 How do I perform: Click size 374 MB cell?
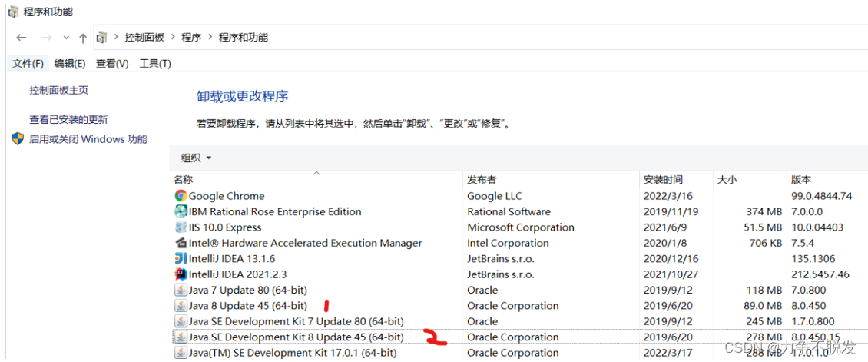(x=763, y=211)
